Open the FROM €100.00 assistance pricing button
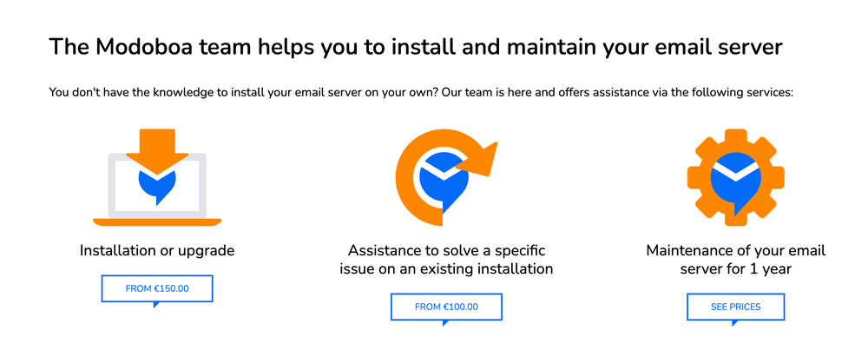 446,307
